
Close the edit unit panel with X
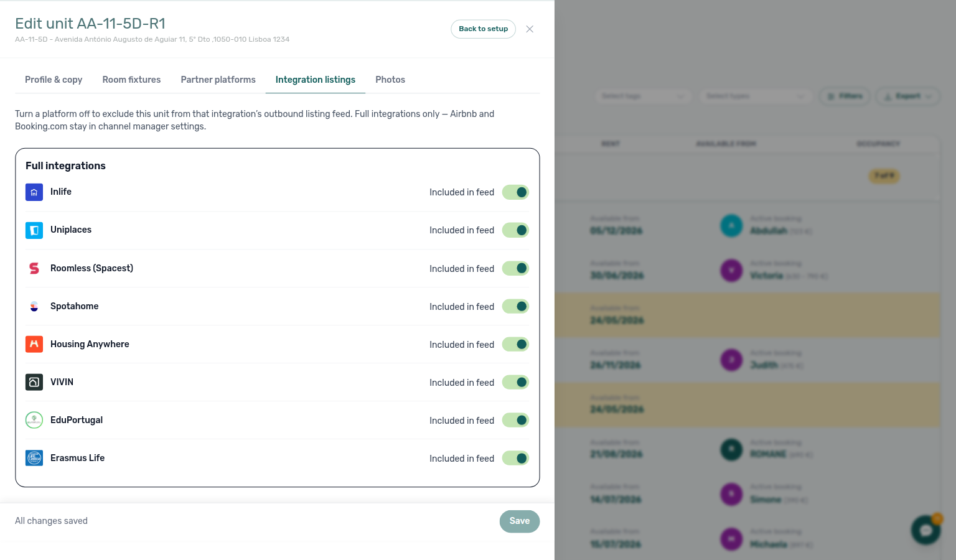(530, 29)
